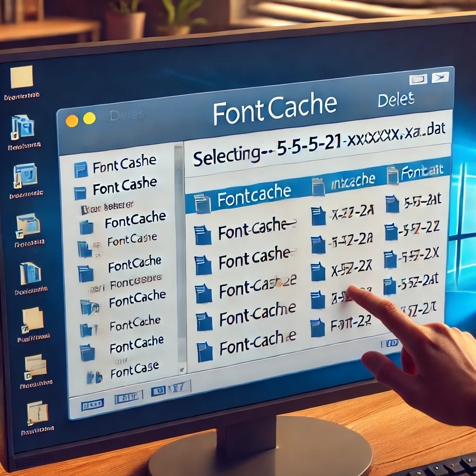Click the sidebar folder icon beside FontCase
Screen dimensions: 476x476
pos(94,377)
